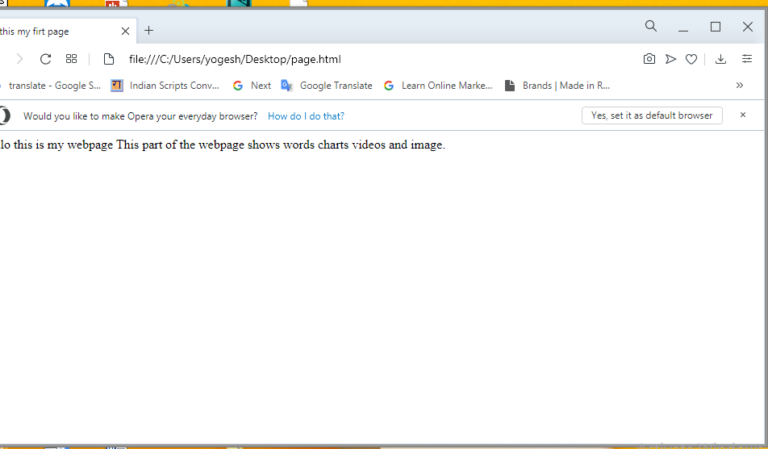Add page to bookmarks with the heart icon

(x=691, y=59)
